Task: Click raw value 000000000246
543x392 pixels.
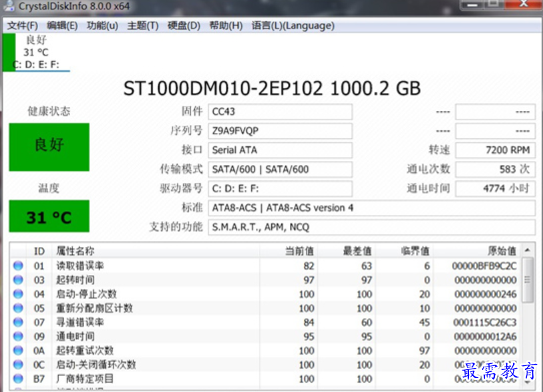Action: [x=485, y=294]
